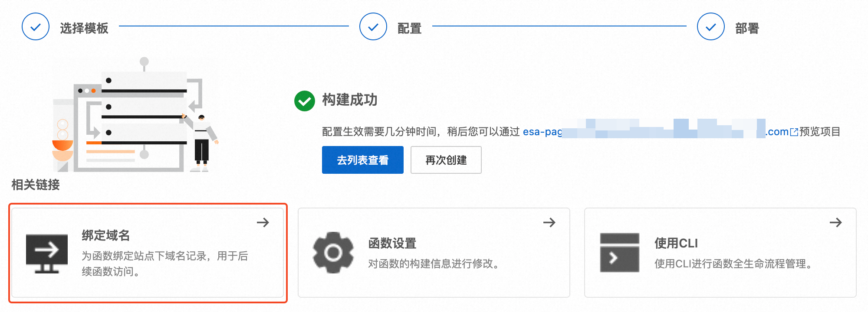Select the 配置 step circle
This screenshot has height=312, width=868.
click(373, 27)
